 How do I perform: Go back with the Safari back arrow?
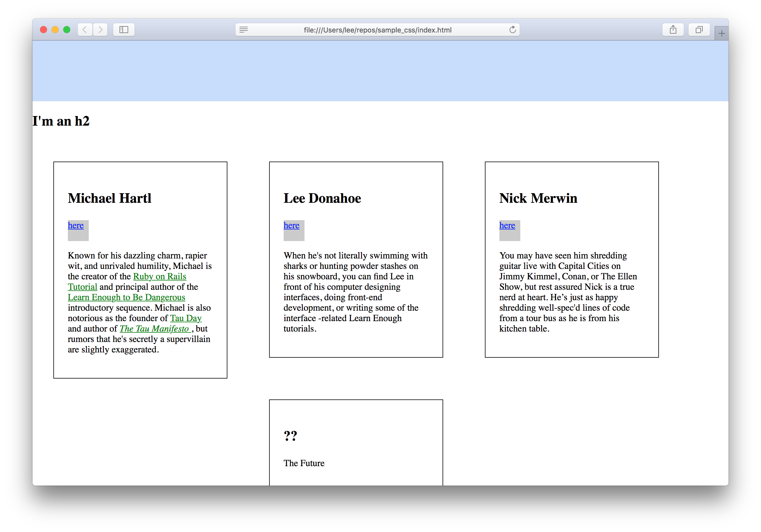pos(85,30)
